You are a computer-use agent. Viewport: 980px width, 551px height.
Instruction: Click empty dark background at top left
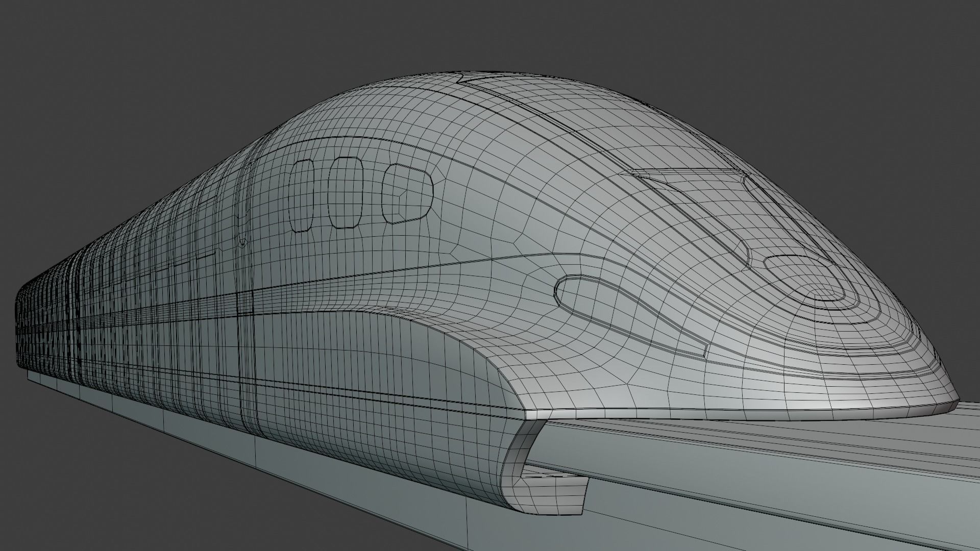click(102, 77)
